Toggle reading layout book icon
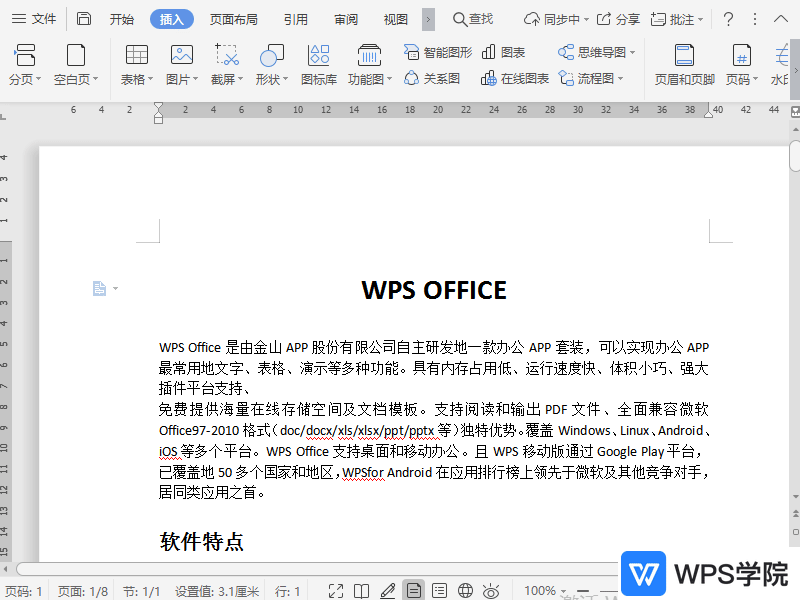Screen dimensions: 800x600 click(362, 591)
